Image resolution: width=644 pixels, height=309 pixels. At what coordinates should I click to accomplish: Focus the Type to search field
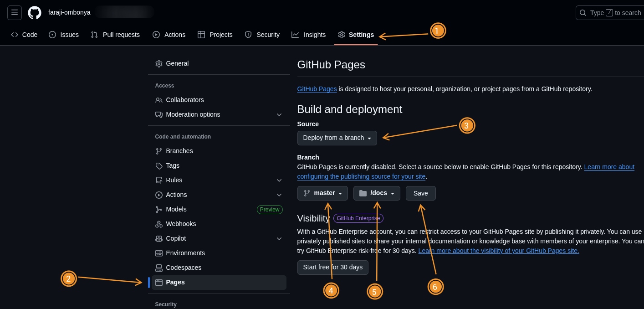click(615, 13)
